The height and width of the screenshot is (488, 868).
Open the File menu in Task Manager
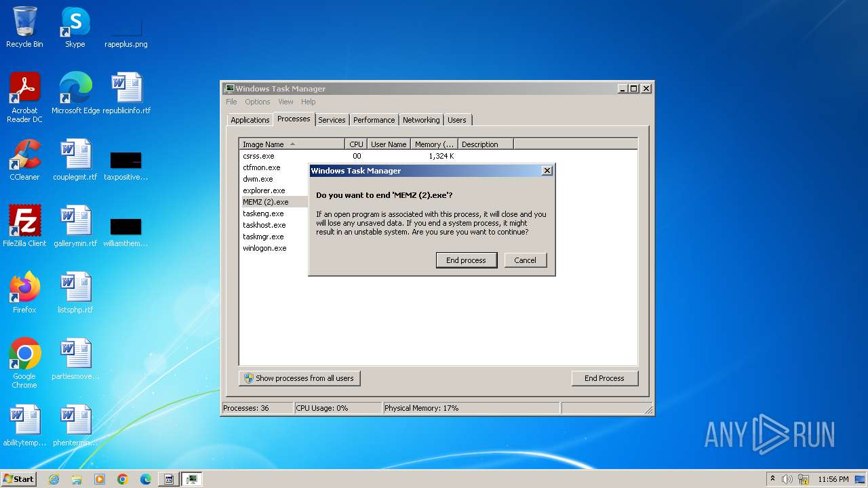[x=231, y=102]
